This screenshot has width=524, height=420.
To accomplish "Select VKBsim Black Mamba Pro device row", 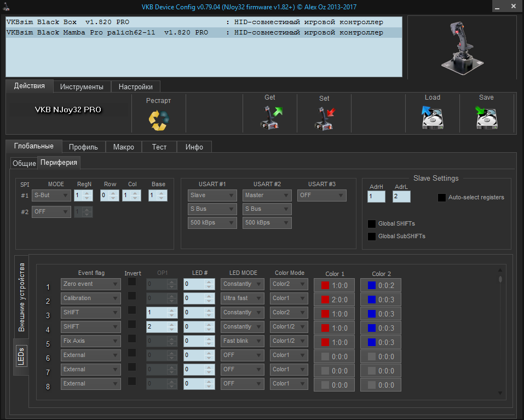I will point(204,32).
